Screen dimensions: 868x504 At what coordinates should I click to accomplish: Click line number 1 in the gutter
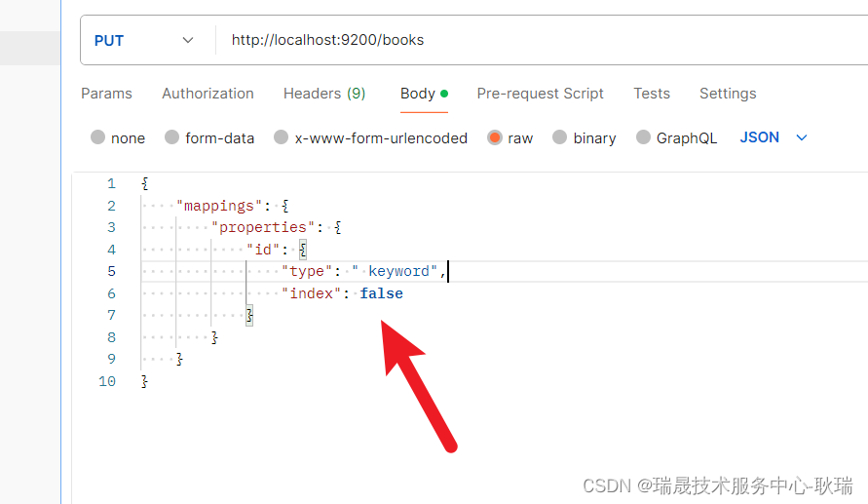pos(111,184)
